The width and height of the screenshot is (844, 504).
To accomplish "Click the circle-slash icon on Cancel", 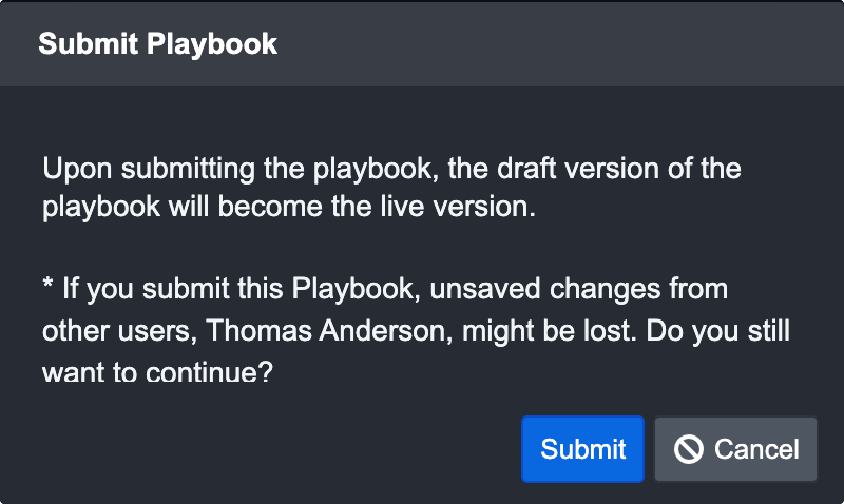I will coord(688,449).
